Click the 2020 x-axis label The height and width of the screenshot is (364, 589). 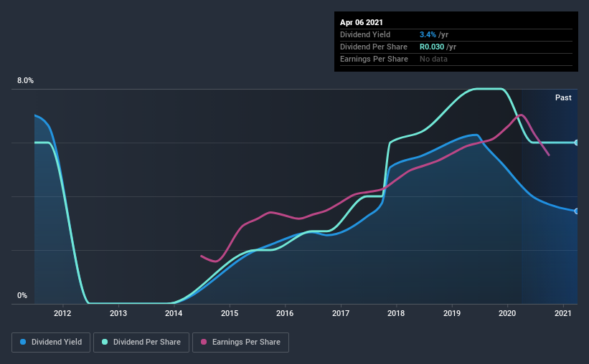point(507,313)
